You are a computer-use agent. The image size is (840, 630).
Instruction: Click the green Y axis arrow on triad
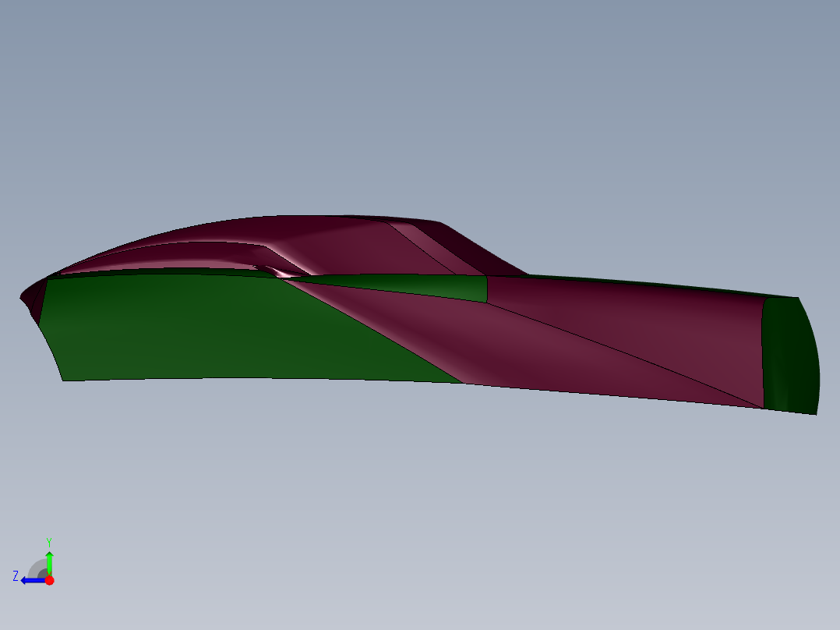point(49,562)
